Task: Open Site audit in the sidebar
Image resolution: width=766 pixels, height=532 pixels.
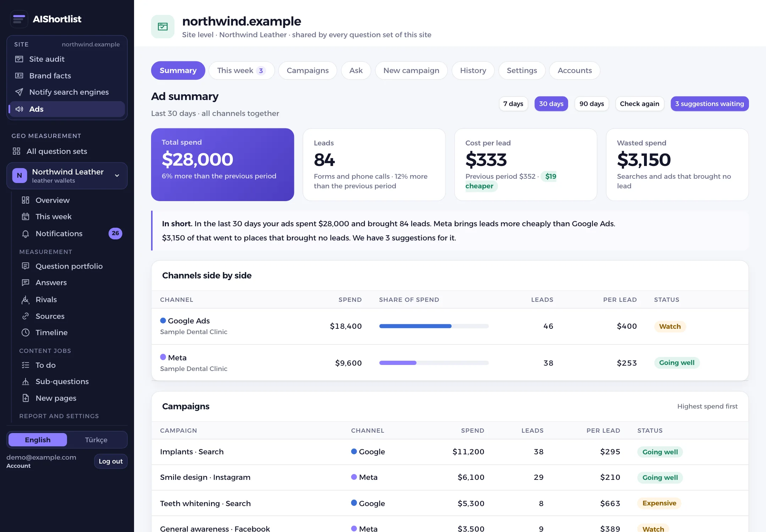Action: pos(67,59)
